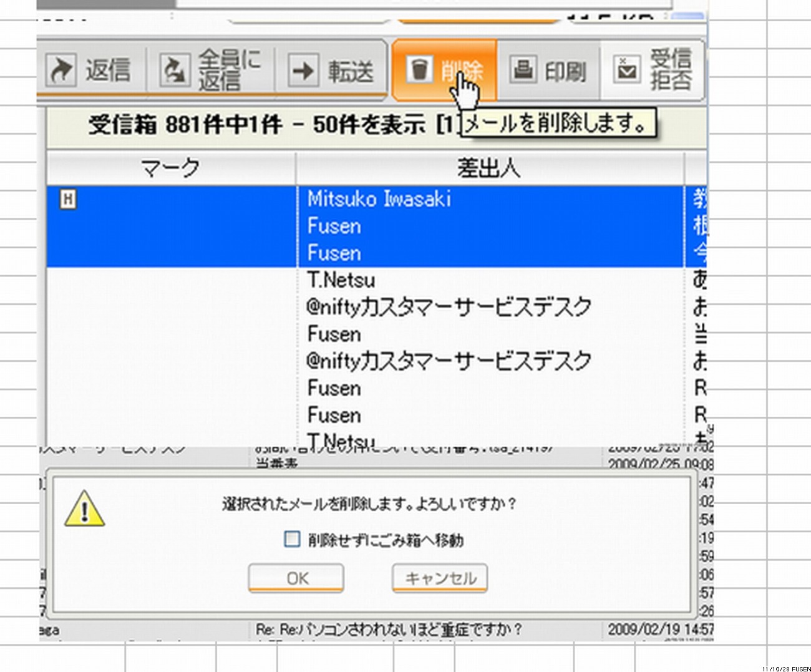This screenshot has height=672, width=811.
Task: Click the 受信箱 881件中1件 status text
Action: (185, 125)
